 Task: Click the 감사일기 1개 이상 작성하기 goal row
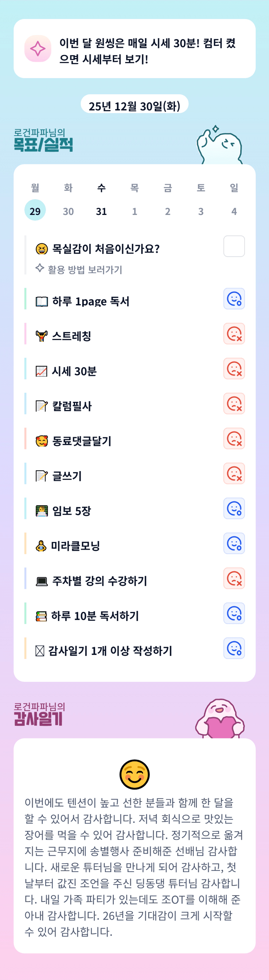click(x=110, y=651)
